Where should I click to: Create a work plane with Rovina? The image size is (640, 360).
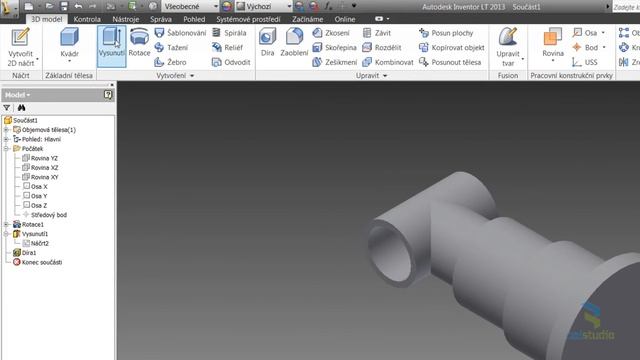[x=553, y=42]
